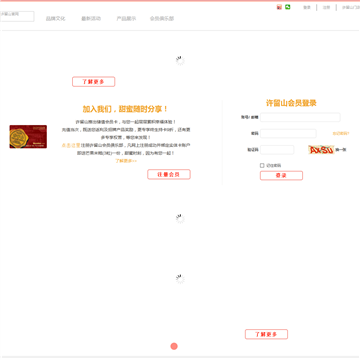The image size is (360, 360).
Task: Click the 注册会员 button
Action: pyautogui.click(x=169, y=174)
